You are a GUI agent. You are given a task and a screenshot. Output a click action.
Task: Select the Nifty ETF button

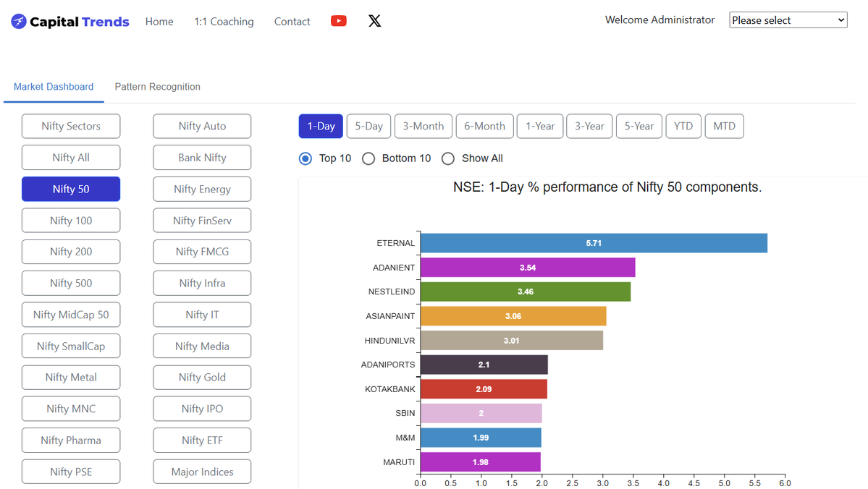(x=202, y=441)
